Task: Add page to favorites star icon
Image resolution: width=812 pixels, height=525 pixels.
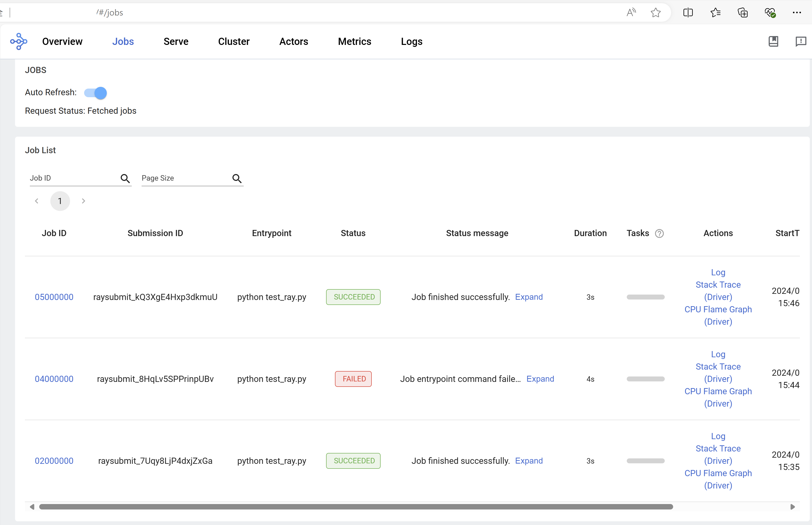Action: coord(655,13)
